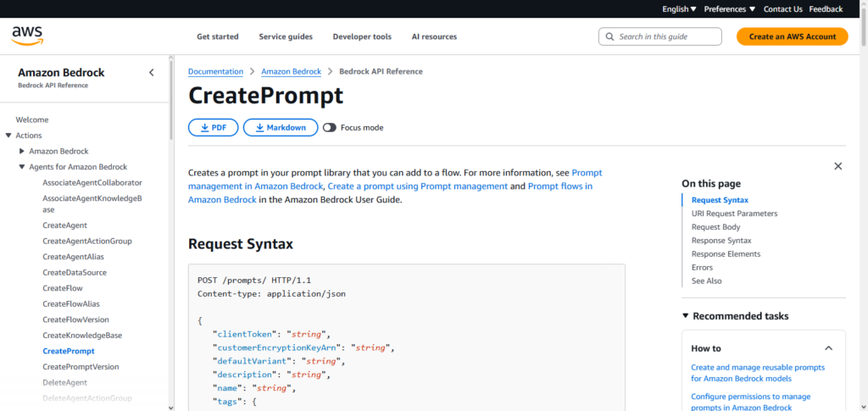
Task: Open Create and manage reusable prompts link
Action: 758,373
